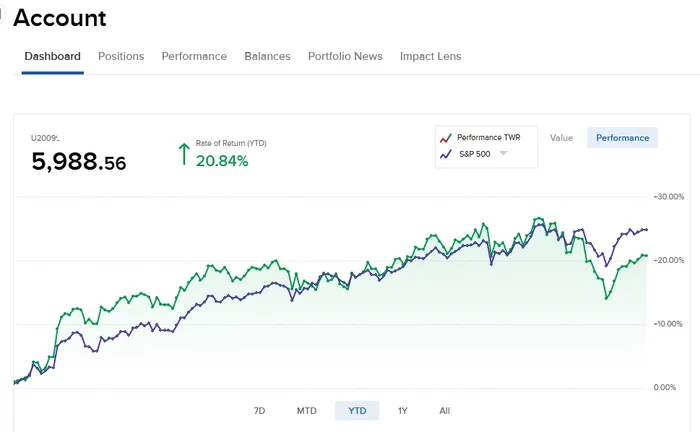Open the Dashboard tab

tap(52, 56)
